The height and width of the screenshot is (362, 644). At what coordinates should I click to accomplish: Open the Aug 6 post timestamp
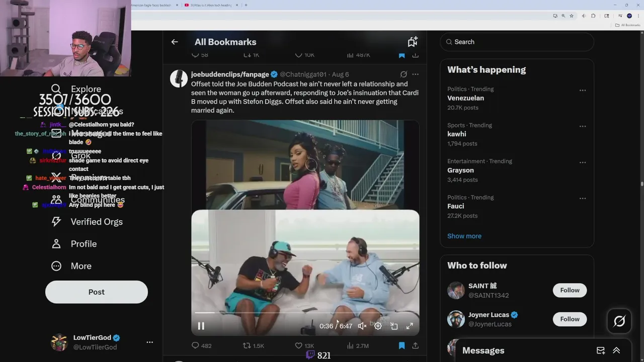(x=340, y=74)
